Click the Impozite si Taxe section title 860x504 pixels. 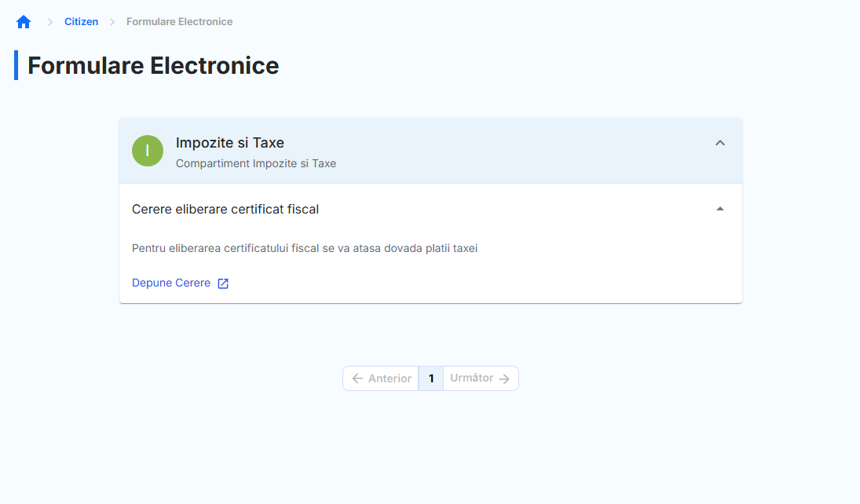(229, 143)
